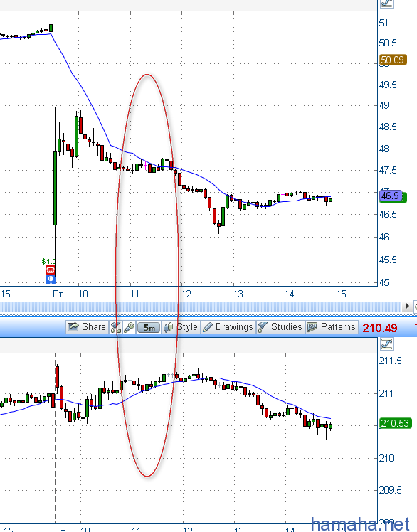
Task: Click the 211.5 price axis label
Action: coord(390,361)
